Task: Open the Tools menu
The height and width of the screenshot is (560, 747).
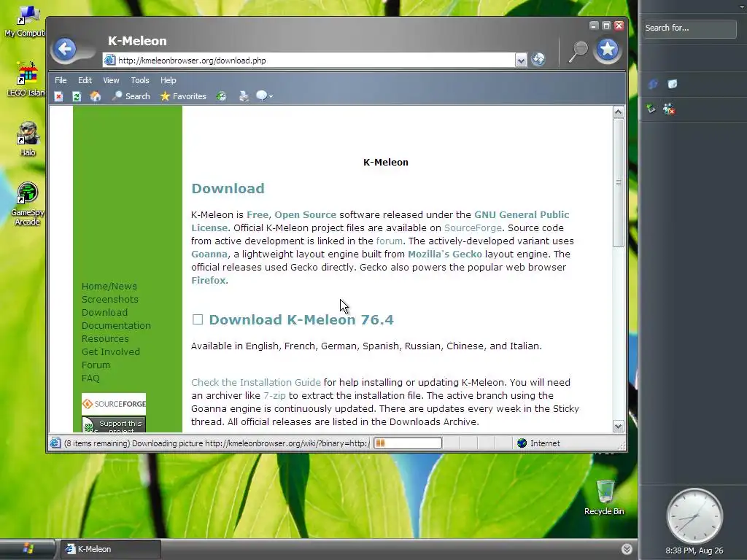Action: (140, 80)
